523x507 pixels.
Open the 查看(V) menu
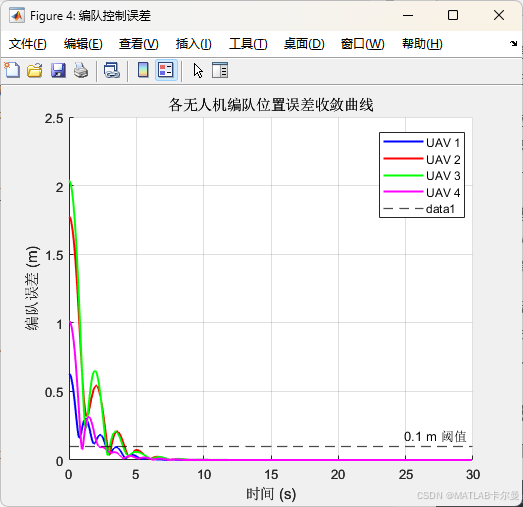(139, 44)
